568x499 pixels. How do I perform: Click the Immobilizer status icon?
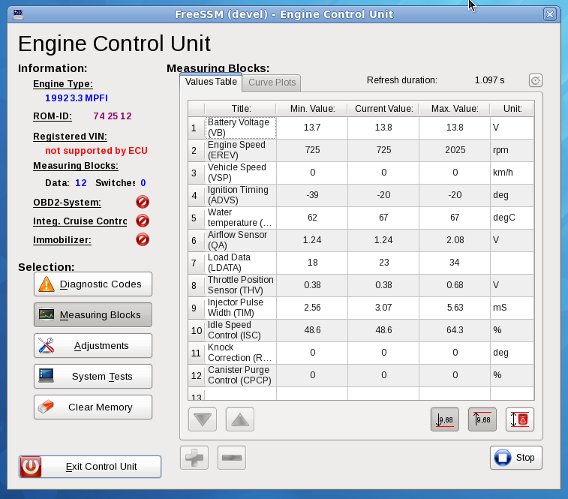tap(142, 240)
